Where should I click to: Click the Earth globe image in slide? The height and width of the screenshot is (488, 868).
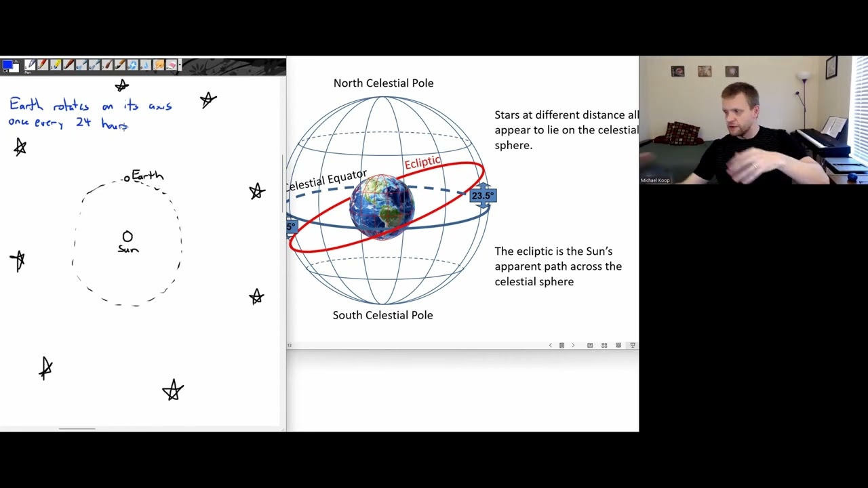(382, 207)
